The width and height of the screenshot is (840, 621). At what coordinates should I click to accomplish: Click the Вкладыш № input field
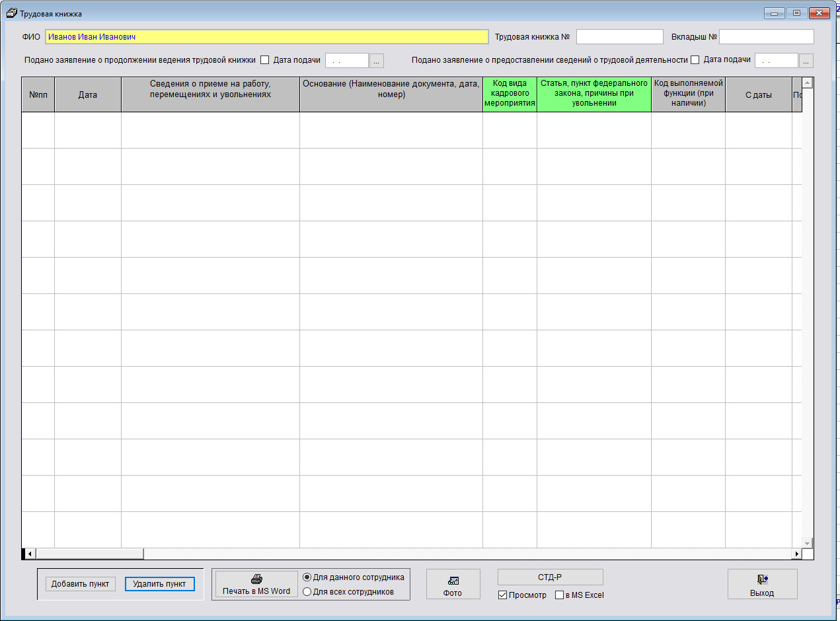click(x=767, y=37)
